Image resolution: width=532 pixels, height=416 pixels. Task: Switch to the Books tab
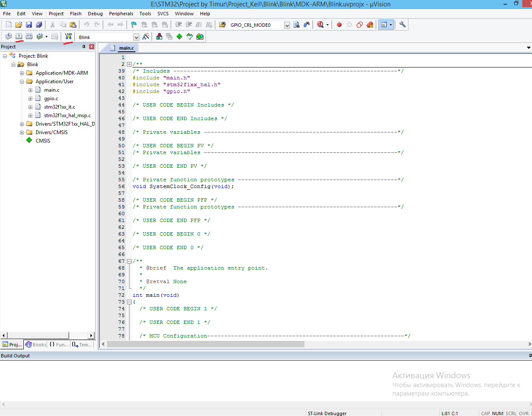coord(36,345)
